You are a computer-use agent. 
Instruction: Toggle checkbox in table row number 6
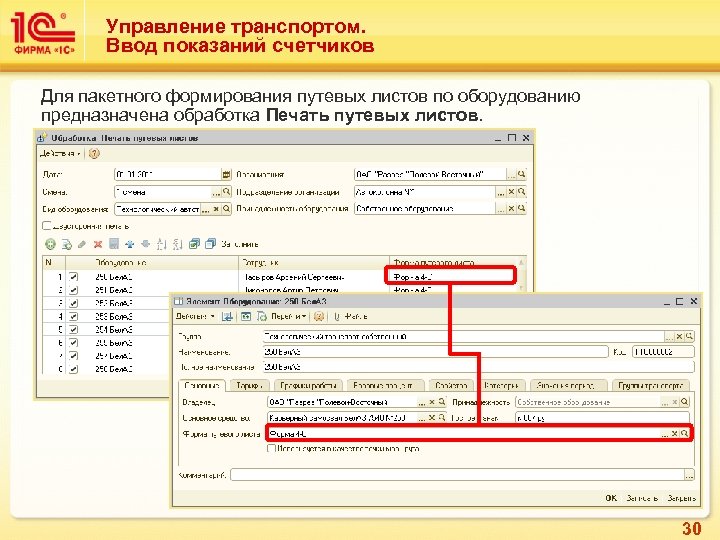[x=73, y=343]
